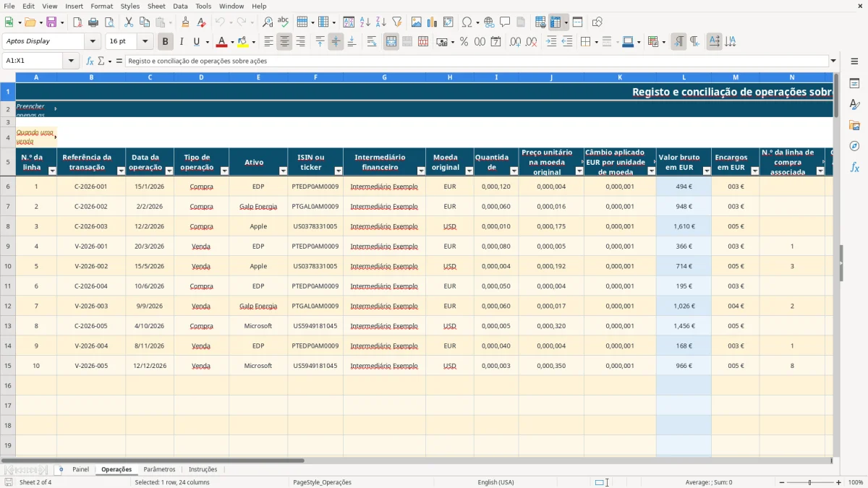Toggle center vertically alignment
Viewport: 868px width, 488px height.
coord(336,42)
